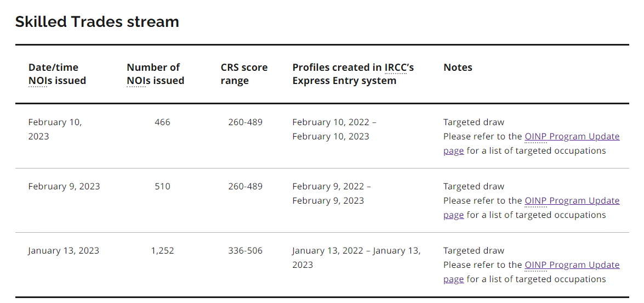Open OINP Program Update link in February 9 row

coord(572,201)
